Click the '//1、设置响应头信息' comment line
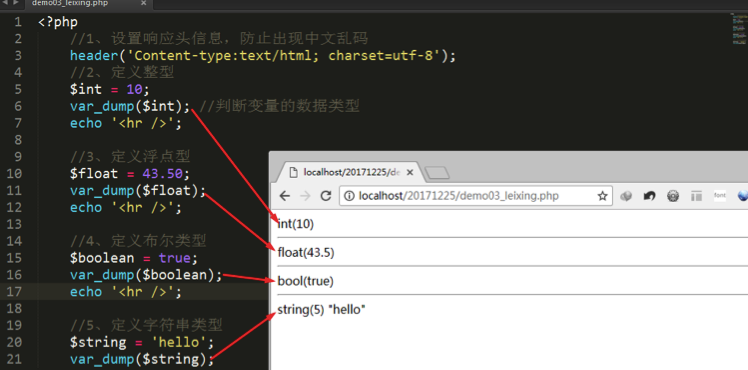 coord(219,39)
